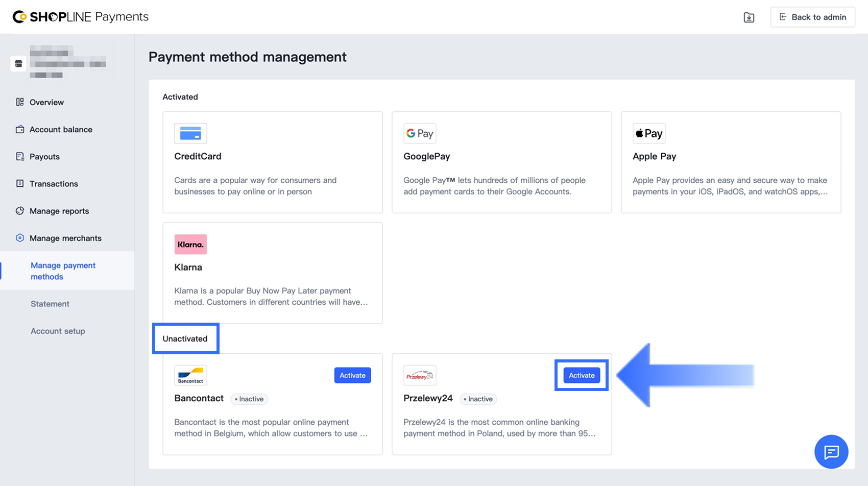Click the Payouts sidebar icon
The height and width of the screenshot is (486, 868).
(x=20, y=157)
